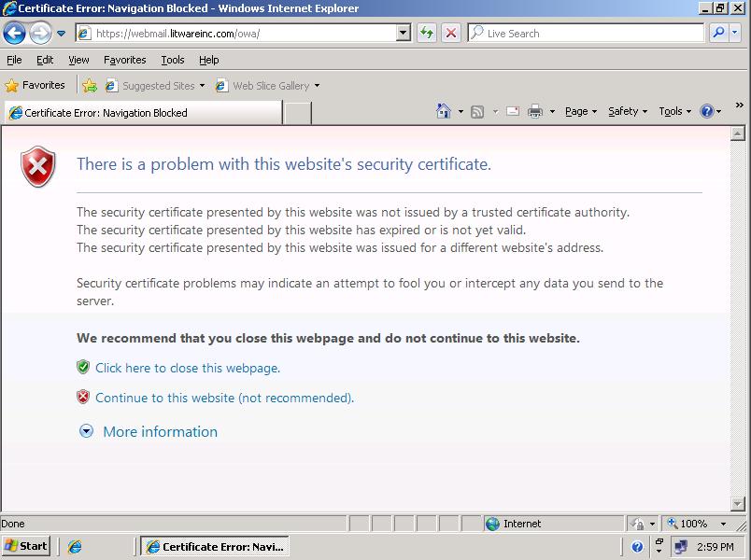
Task: Expand the More information section
Action: point(160,432)
